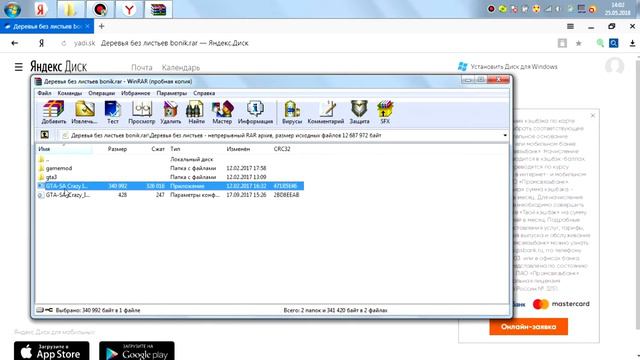Open the Параметры menu

[x=171, y=93]
